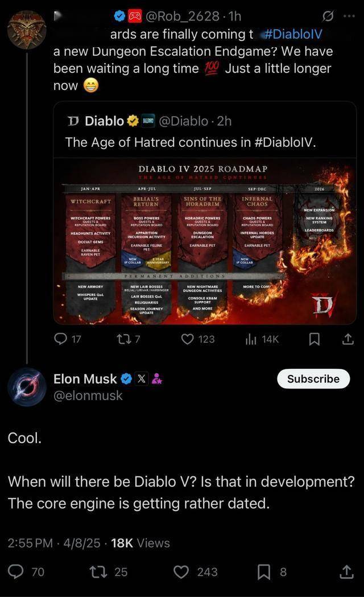Open Elon Musk's profile avatar
The height and width of the screenshot is (597, 364).
click(x=27, y=387)
